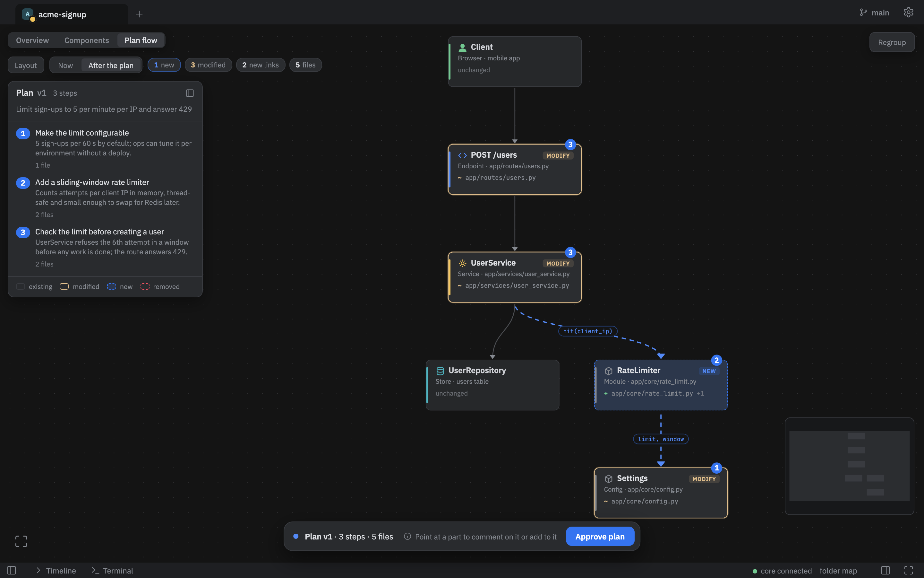Screen dimensions: 924x578
Task: Open the Terminal panel
Action: [x=112, y=570]
